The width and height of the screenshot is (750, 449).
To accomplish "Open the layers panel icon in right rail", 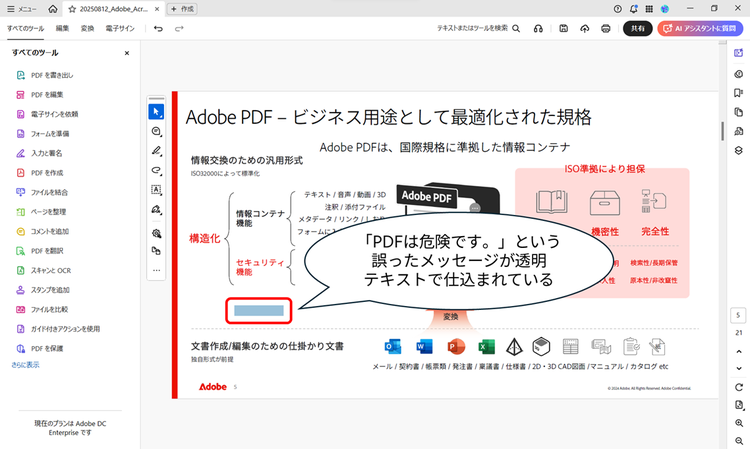I will [x=739, y=151].
